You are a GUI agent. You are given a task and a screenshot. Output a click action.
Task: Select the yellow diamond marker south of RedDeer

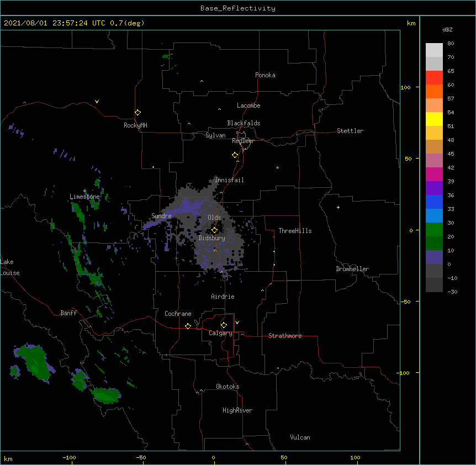tap(235, 155)
